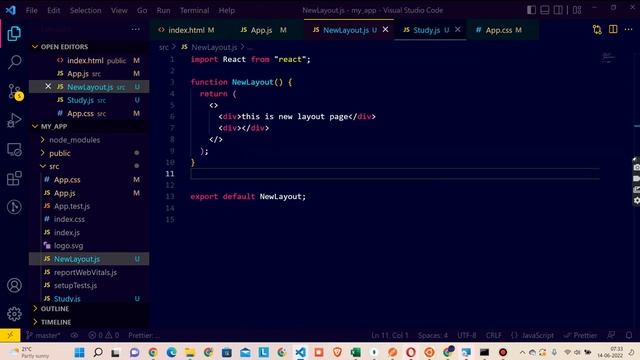Switch to the index.html tab
640x360 pixels.
point(186,30)
